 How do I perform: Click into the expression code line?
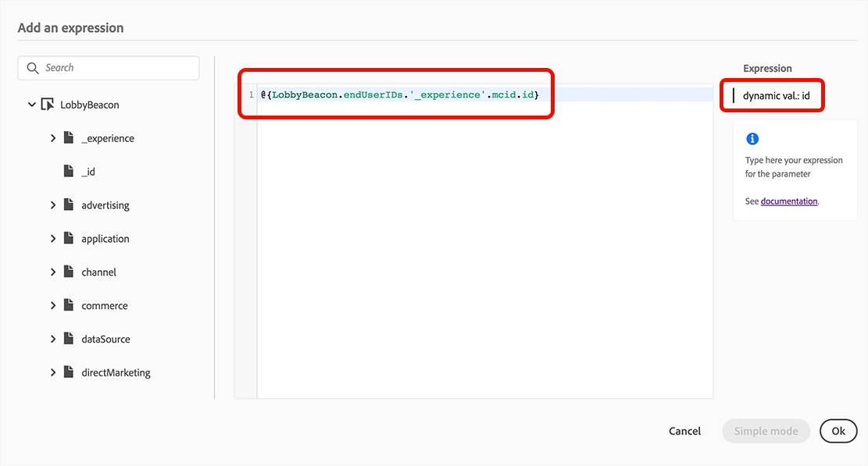coord(485,94)
